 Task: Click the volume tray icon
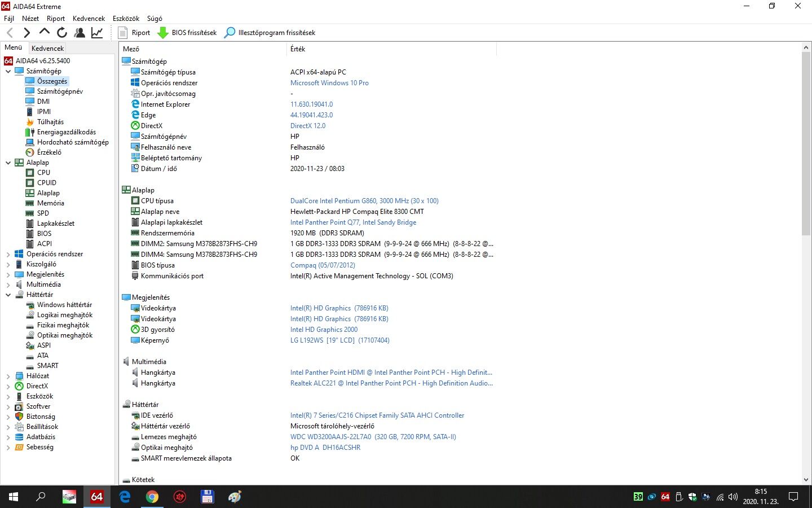point(733,497)
